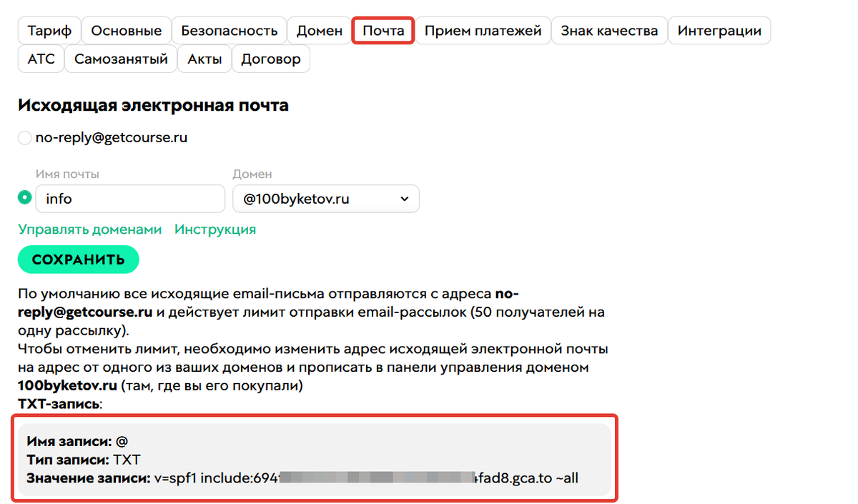Go to the АТС tab
This screenshot has height=504, width=858.
41,59
